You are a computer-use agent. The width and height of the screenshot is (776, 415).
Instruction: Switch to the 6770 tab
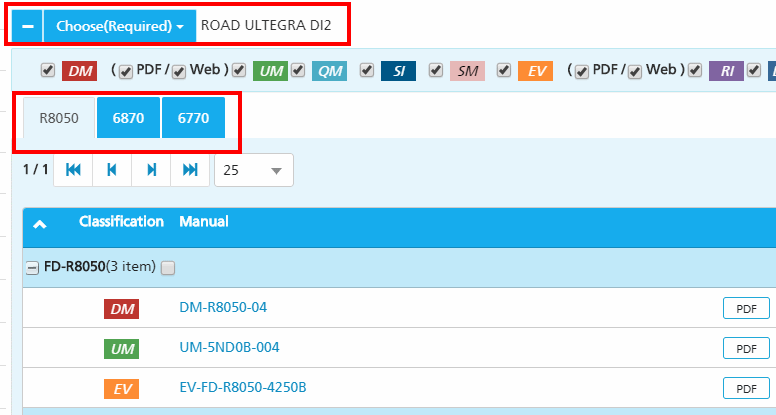click(x=194, y=118)
